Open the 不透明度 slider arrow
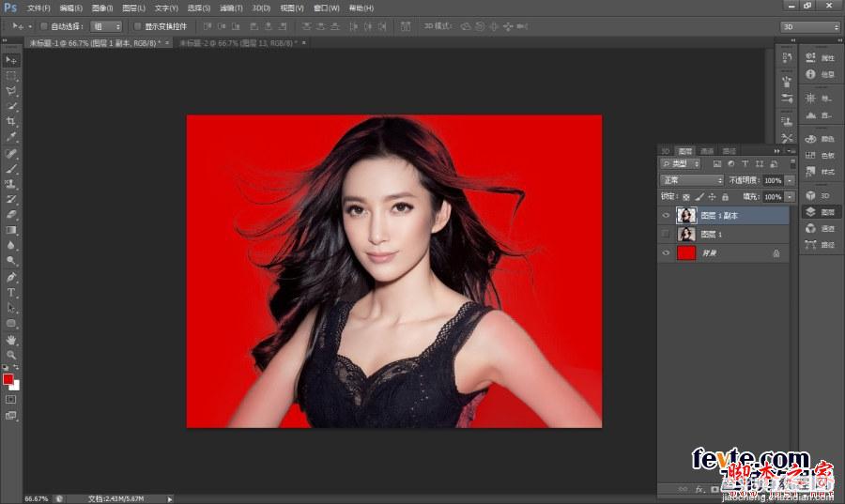The height and width of the screenshot is (504, 845). (790, 180)
